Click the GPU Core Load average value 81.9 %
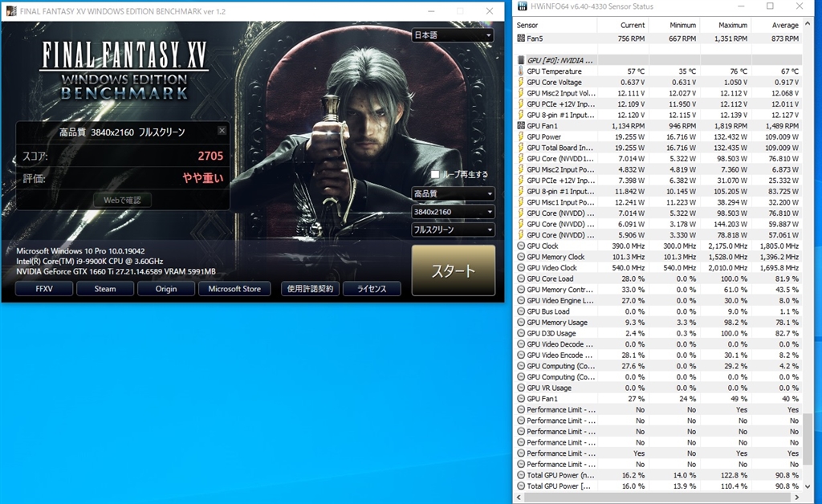The height and width of the screenshot is (504, 822). (787, 278)
